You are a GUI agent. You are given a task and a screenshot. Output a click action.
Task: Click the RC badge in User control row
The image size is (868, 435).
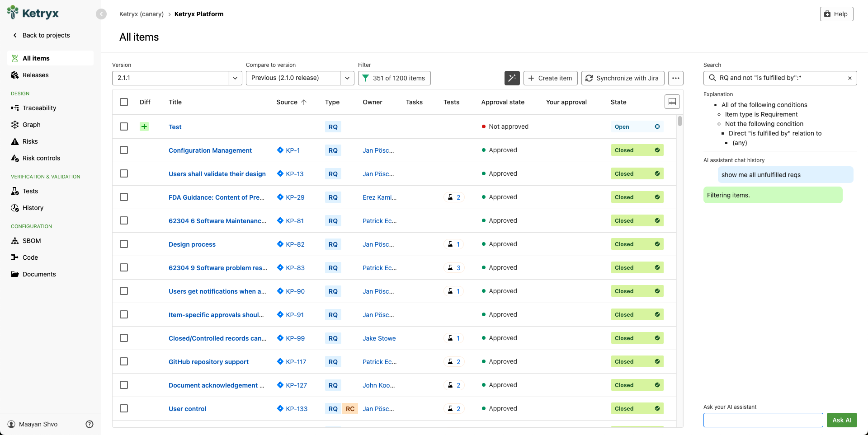click(350, 409)
